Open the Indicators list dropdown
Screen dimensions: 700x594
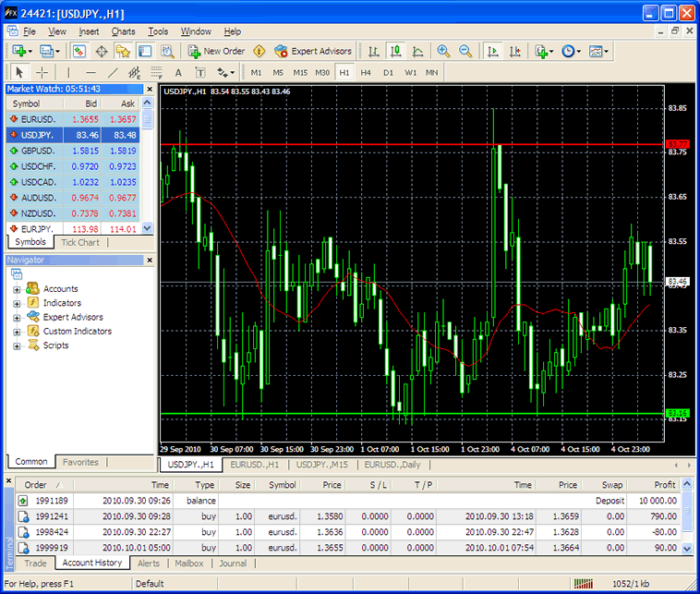click(544, 52)
